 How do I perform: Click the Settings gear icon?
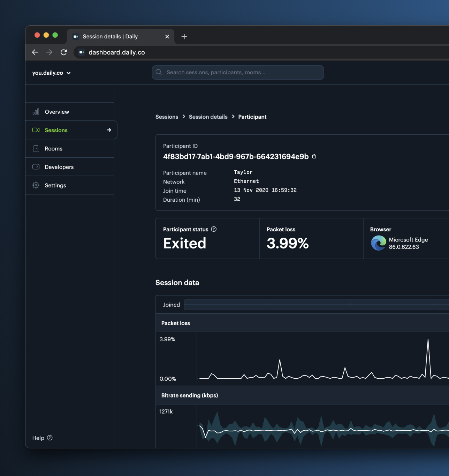tap(36, 185)
